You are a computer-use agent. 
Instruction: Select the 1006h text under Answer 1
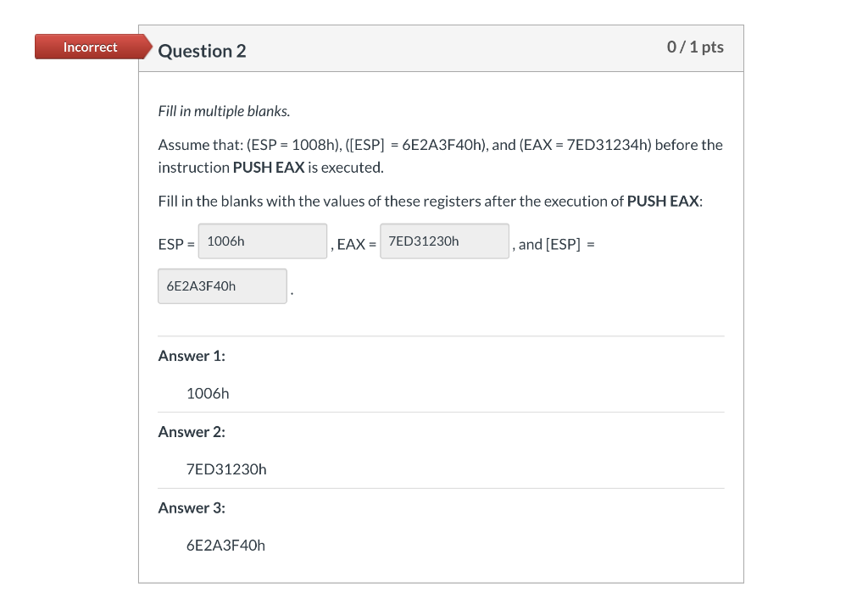pyautogui.click(x=207, y=393)
